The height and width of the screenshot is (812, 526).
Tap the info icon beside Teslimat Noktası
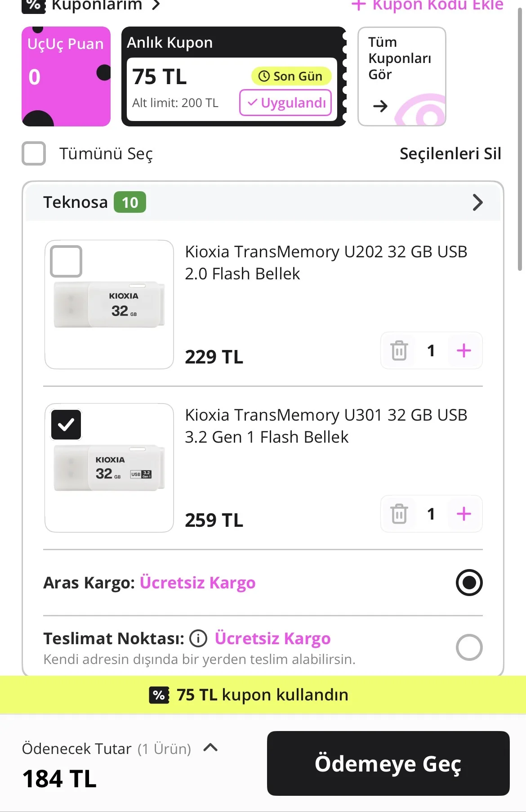(x=198, y=638)
